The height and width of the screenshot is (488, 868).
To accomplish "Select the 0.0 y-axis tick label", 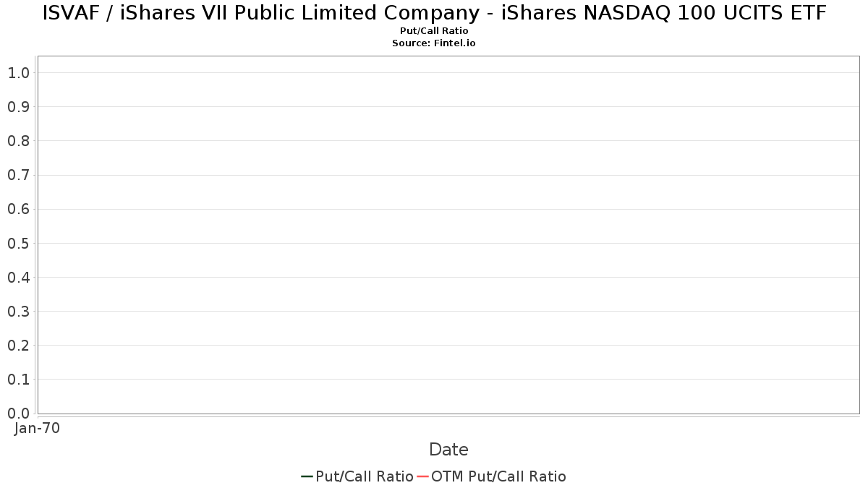I will coord(18,414).
